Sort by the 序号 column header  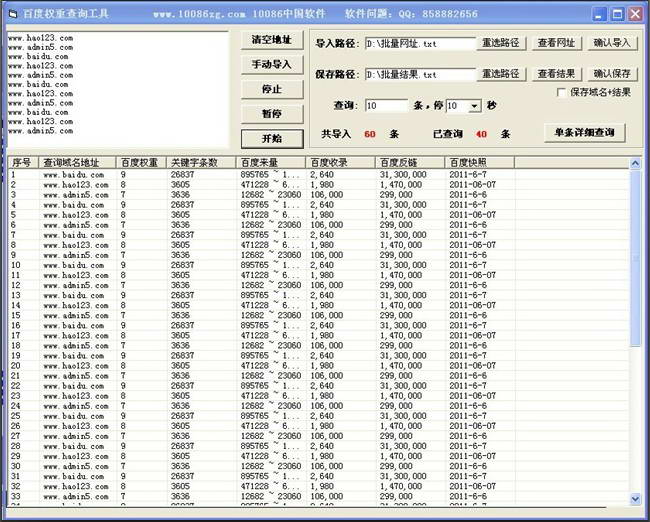point(23,163)
